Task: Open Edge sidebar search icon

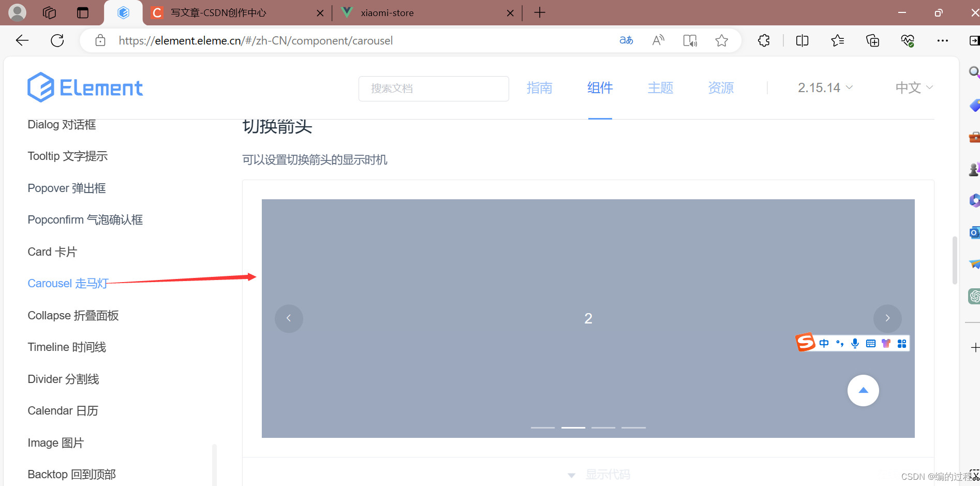Action: 974,72
